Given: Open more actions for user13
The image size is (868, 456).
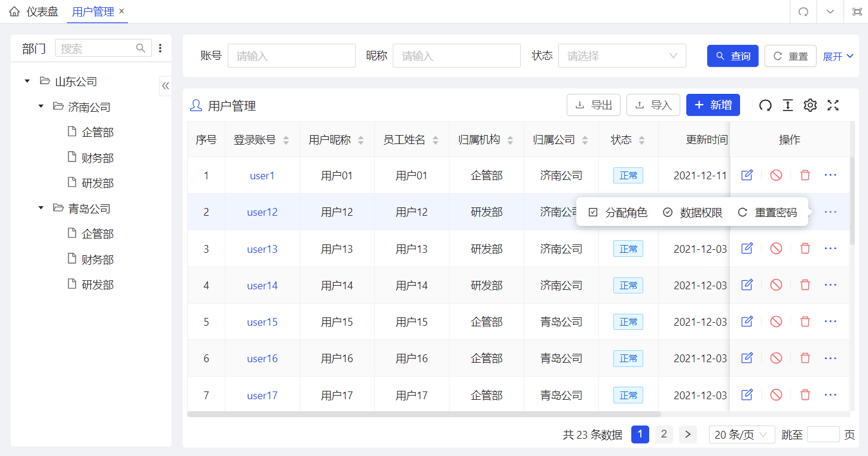Looking at the screenshot, I should tap(830, 248).
